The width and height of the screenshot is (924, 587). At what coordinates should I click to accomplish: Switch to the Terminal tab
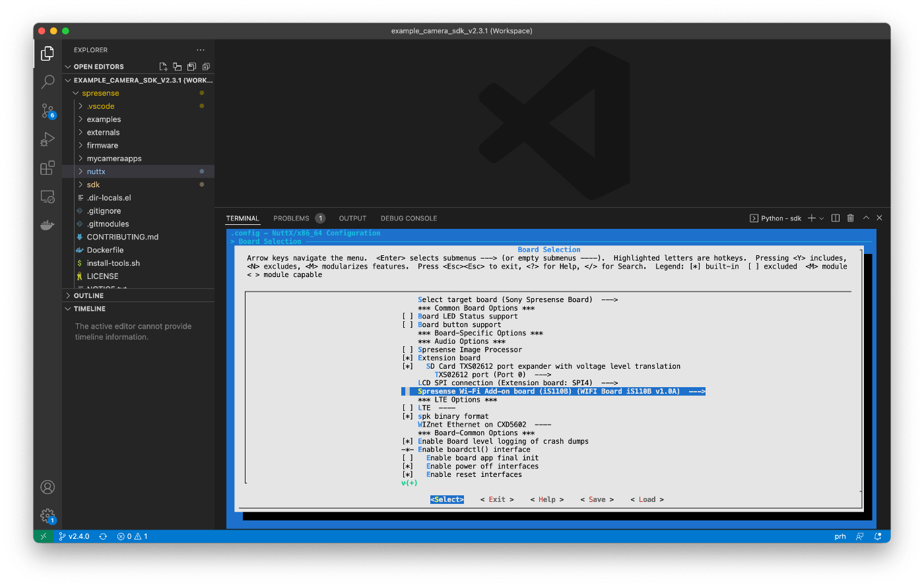click(242, 218)
